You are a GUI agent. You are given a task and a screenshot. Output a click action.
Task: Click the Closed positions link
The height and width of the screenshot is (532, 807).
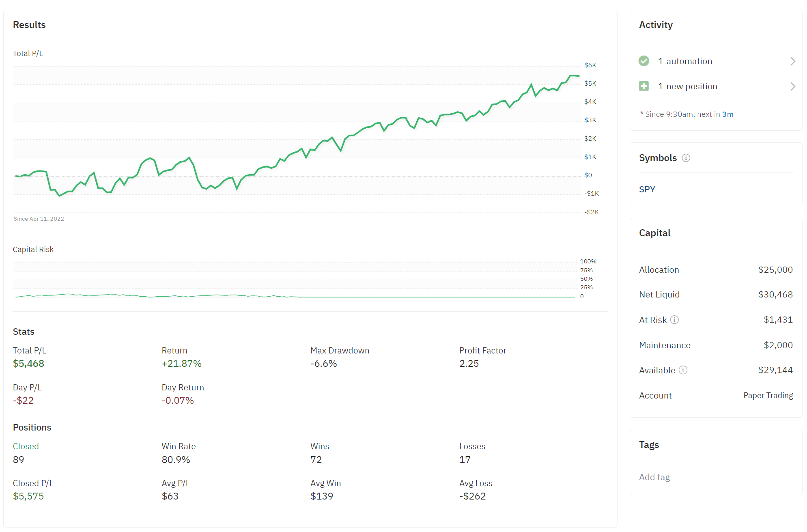(x=26, y=446)
